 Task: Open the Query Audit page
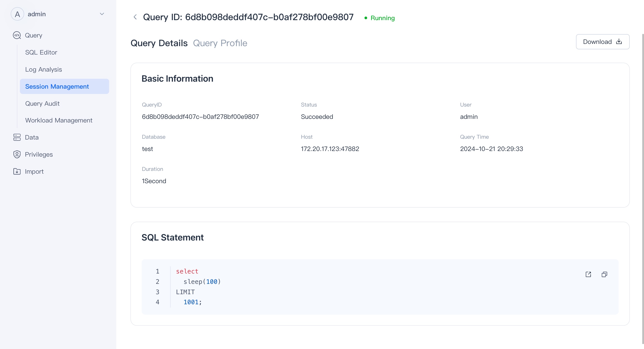[x=42, y=103]
